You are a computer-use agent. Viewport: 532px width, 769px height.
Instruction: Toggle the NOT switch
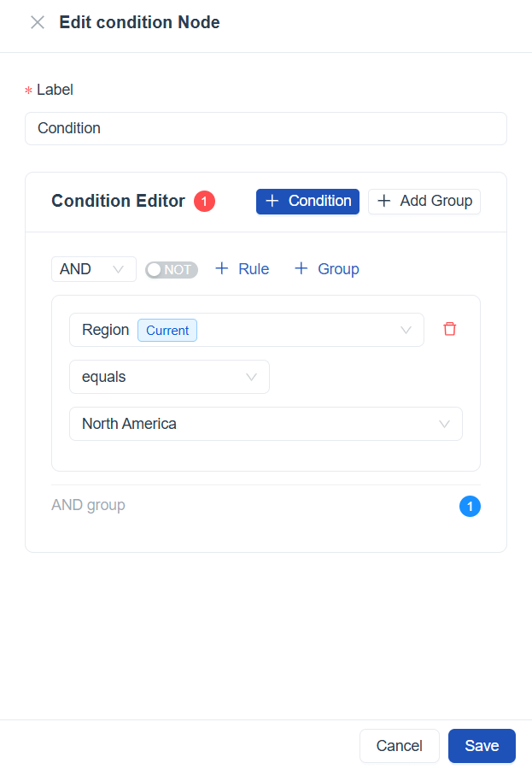coord(172,270)
